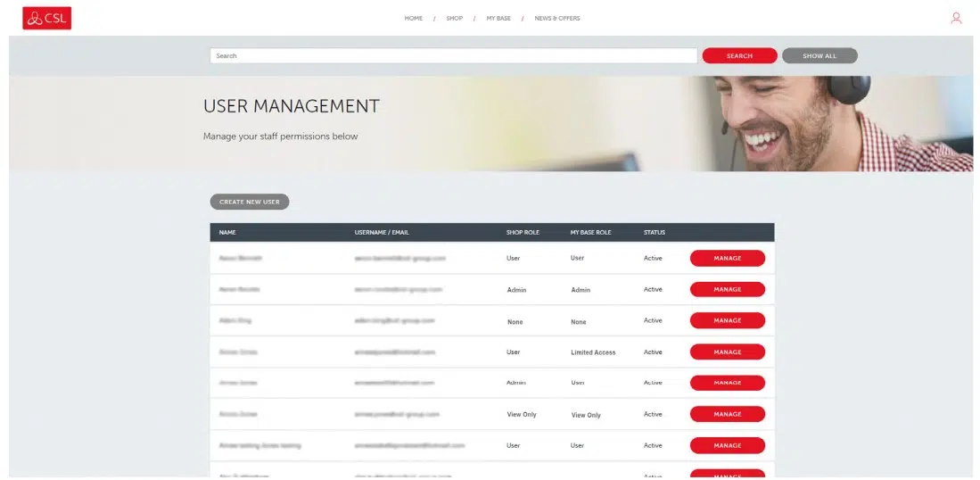Open the Shop menu item

click(455, 18)
